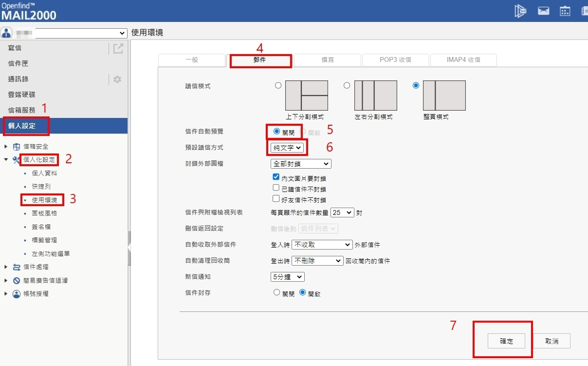Viewport: 588px width, 366px height.
Task: Click the play-arrow icon in top header
Action: [x=520, y=11]
